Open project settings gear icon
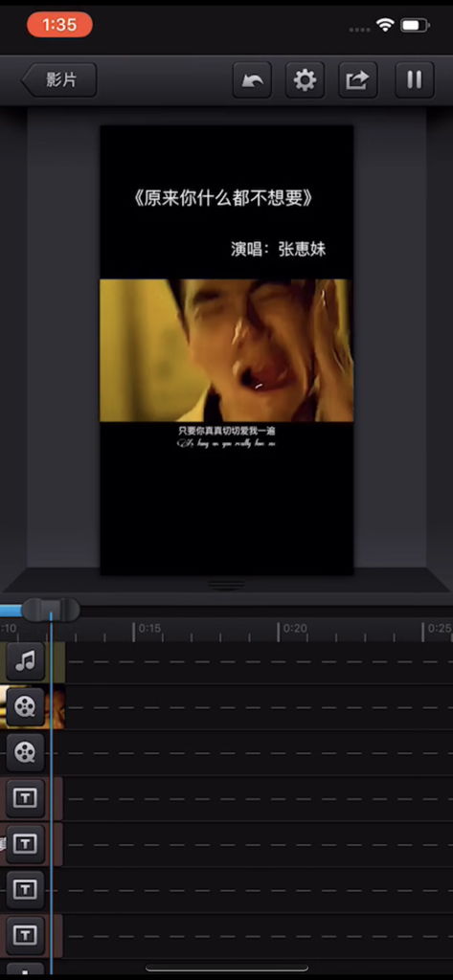This screenshot has width=453, height=980. click(x=306, y=80)
